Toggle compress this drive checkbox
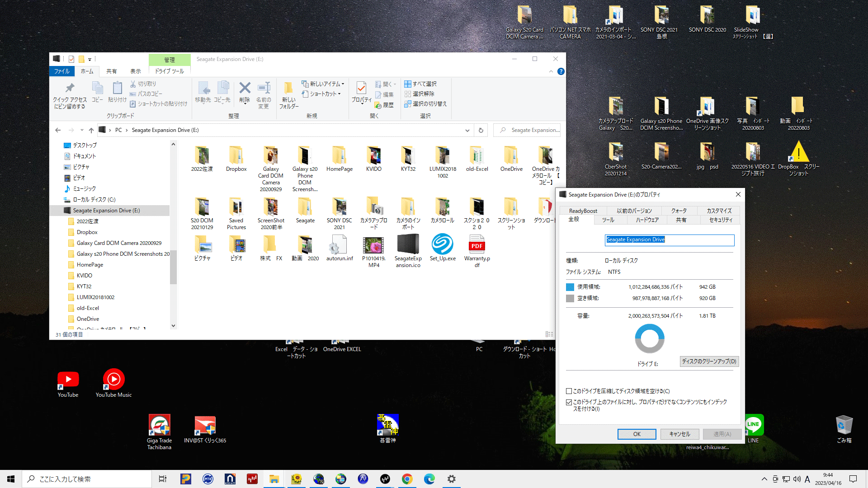Screen dimensions: 868x488 pos(569,391)
